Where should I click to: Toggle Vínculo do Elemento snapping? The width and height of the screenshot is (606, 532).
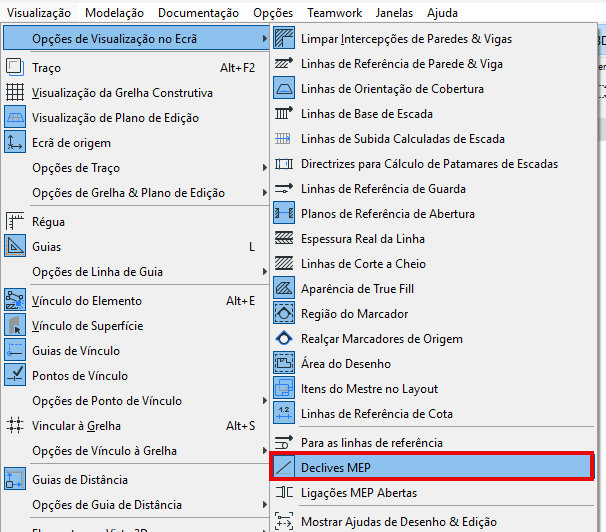pos(135,301)
